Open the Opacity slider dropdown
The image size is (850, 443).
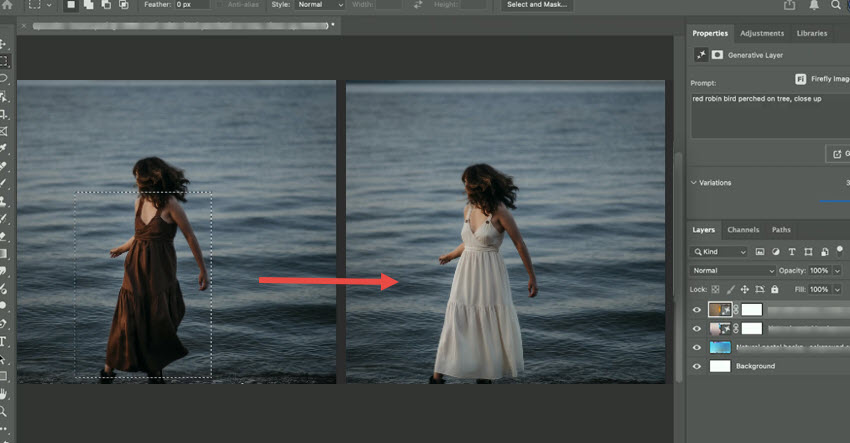tap(838, 271)
